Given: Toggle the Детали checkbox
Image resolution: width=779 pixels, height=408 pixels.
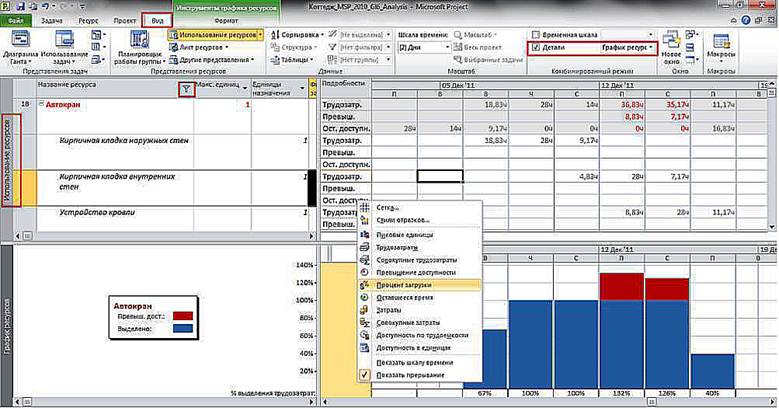Looking at the screenshot, I should (x=537, y=47).
